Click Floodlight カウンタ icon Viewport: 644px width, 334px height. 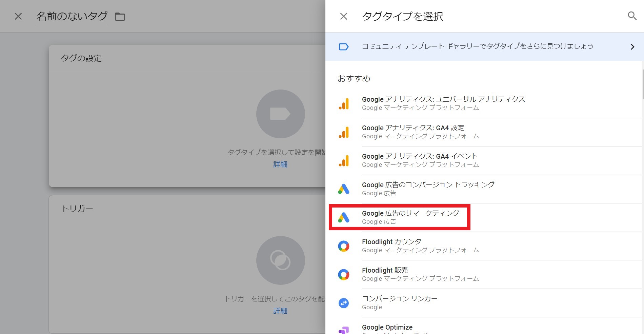click(x=344, y=246)
